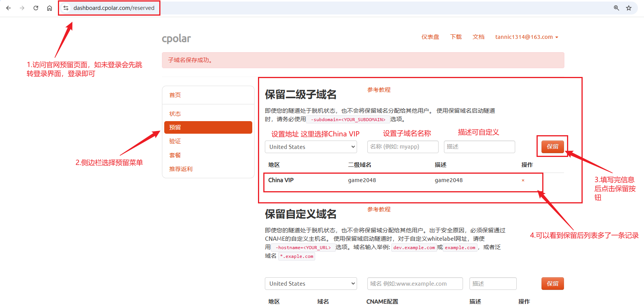Click 保留 button for custom domain
Viewport: 644px width, 307px height.
(553, 284)
